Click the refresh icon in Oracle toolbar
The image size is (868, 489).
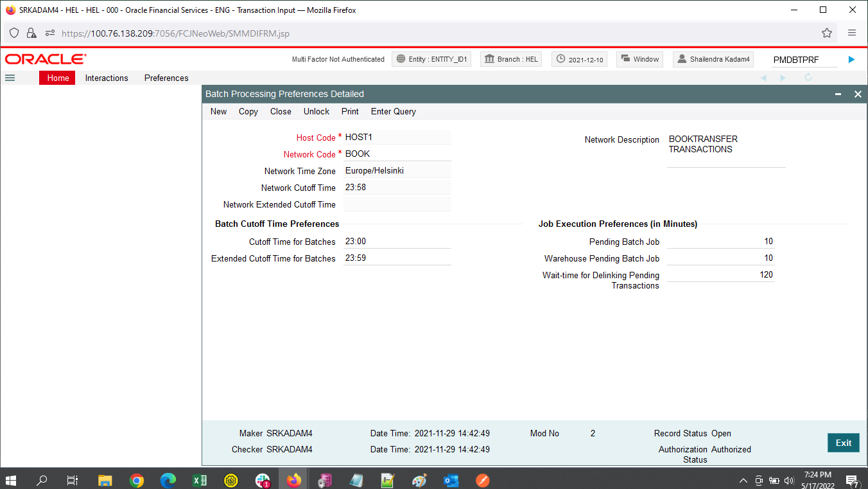808,78
